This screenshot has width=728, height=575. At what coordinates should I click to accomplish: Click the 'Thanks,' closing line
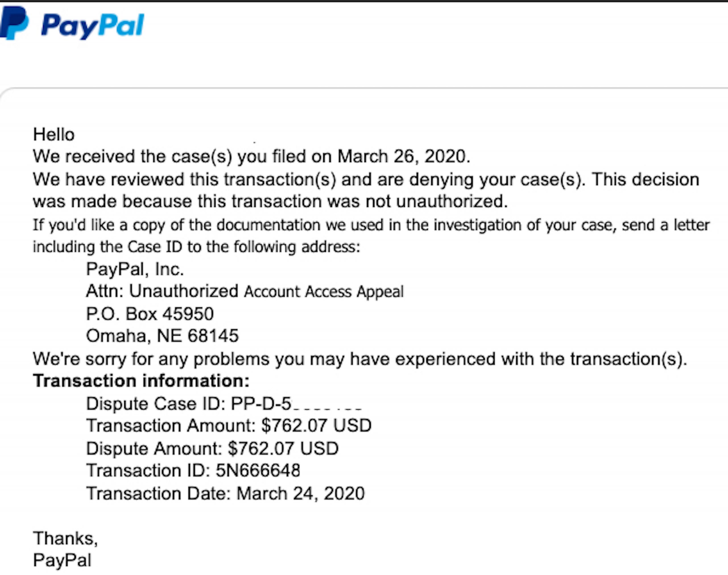coord(65,538)
